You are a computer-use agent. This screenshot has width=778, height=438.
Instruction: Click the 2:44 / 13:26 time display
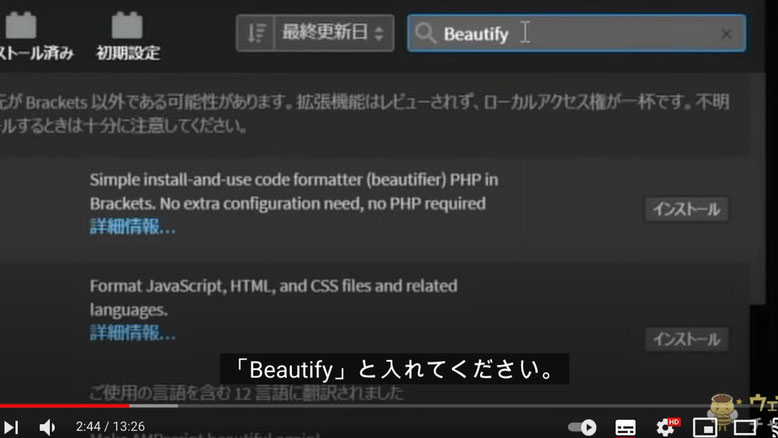[110, 427]
